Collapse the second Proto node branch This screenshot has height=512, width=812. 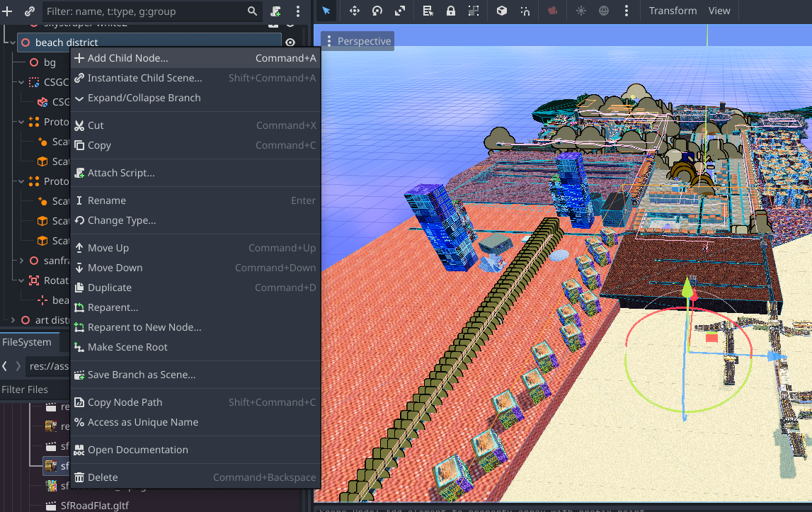click(x=21, y=181)
